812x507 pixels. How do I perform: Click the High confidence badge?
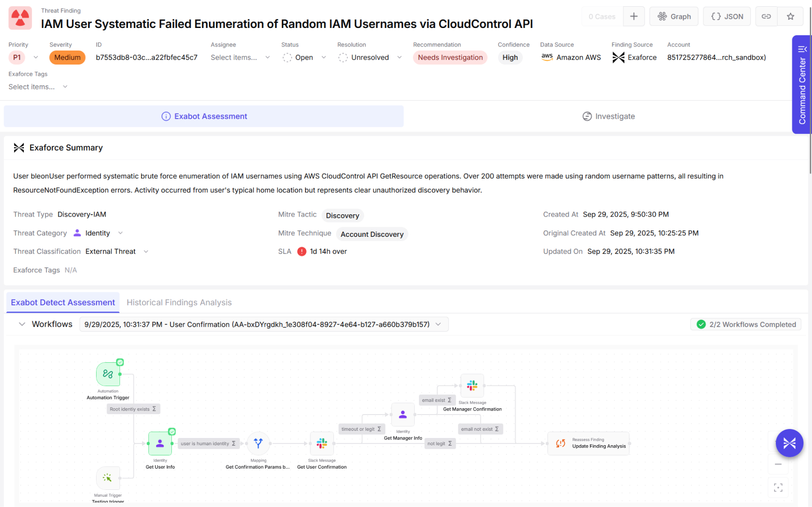click(x=510, y=57)
